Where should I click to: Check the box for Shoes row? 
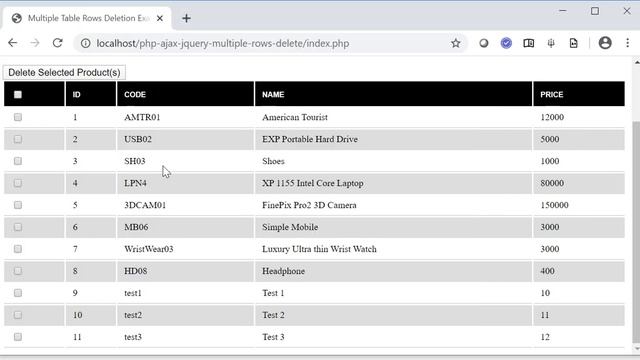[x=18, y=161]
